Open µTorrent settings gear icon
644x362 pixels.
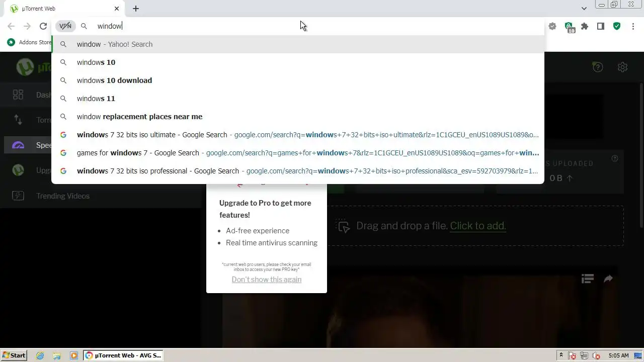click(623, 67)
